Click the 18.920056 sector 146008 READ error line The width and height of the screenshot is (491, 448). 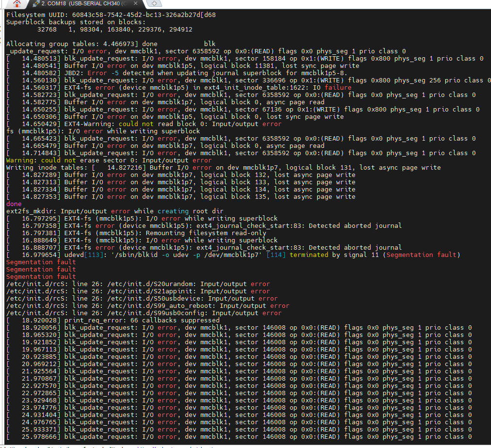pyautogui.click(x=239, y=328)
